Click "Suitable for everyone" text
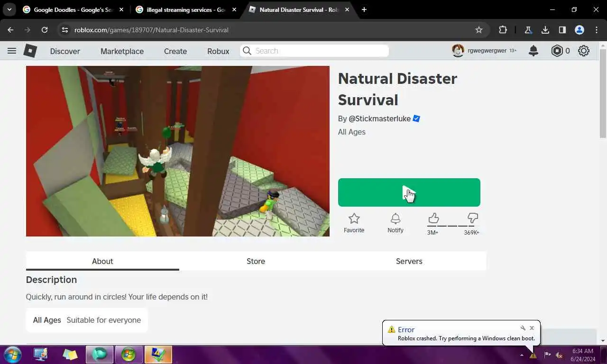Image resolution: width=607 pixels, height=364 pixels. [103, 320]
